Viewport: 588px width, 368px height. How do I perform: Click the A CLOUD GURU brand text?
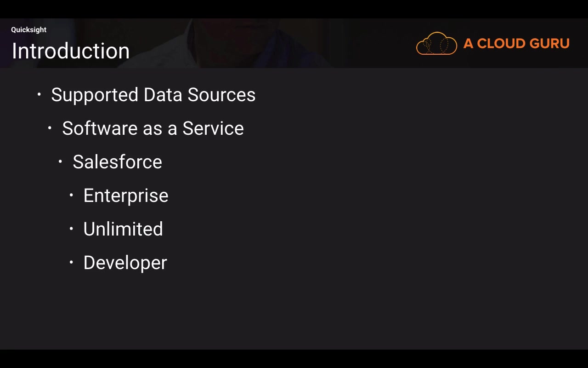coord(516,44)
